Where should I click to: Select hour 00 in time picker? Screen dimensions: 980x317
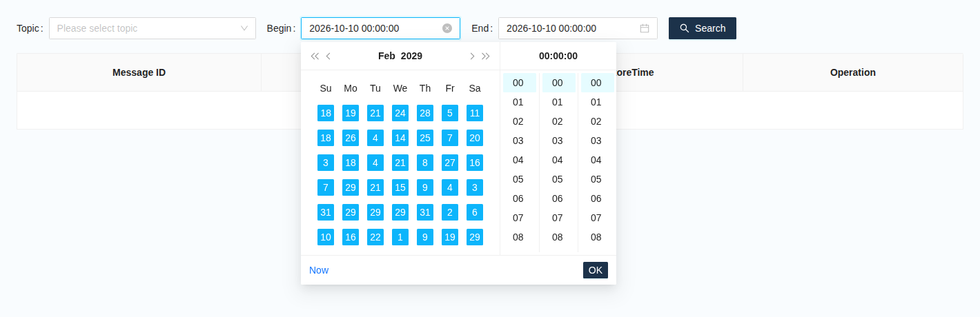518,83
